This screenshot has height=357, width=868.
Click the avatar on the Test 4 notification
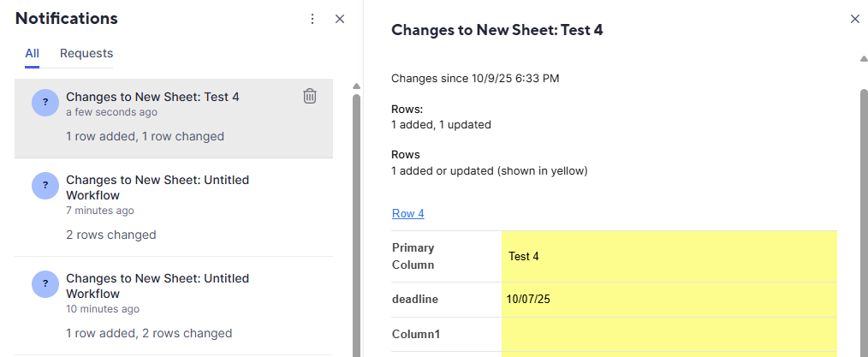pos(45,102)
